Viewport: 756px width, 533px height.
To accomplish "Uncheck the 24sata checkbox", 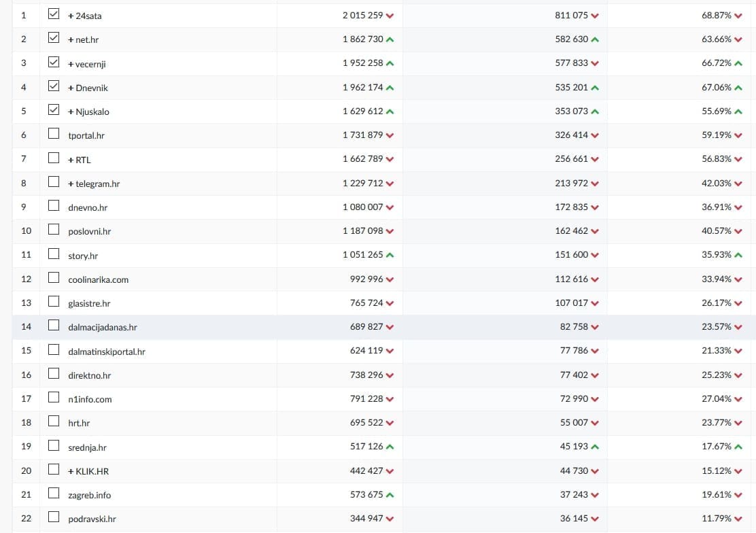I will pyautogui.click(x=54, y=14).
